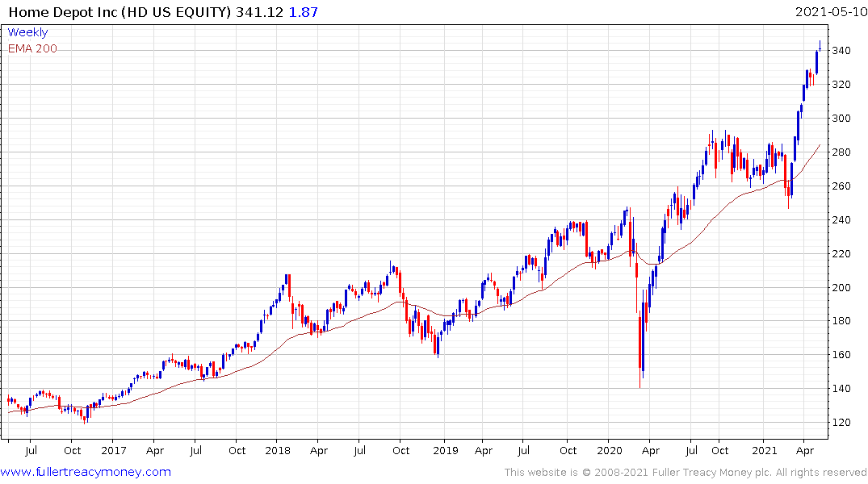The height and width of the screenshot is (484, 868).
Task: Click the 340 price axis label
Action: point(841,51)
